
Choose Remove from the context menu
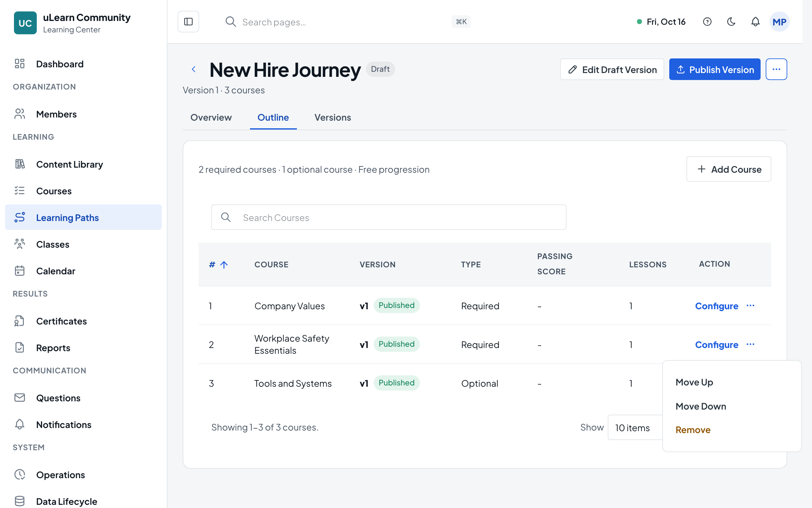[x=732, y=430]
